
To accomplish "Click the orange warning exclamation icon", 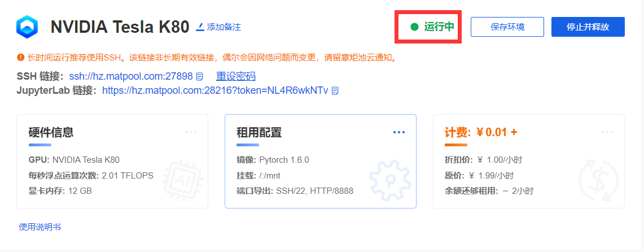I will 20,58.
